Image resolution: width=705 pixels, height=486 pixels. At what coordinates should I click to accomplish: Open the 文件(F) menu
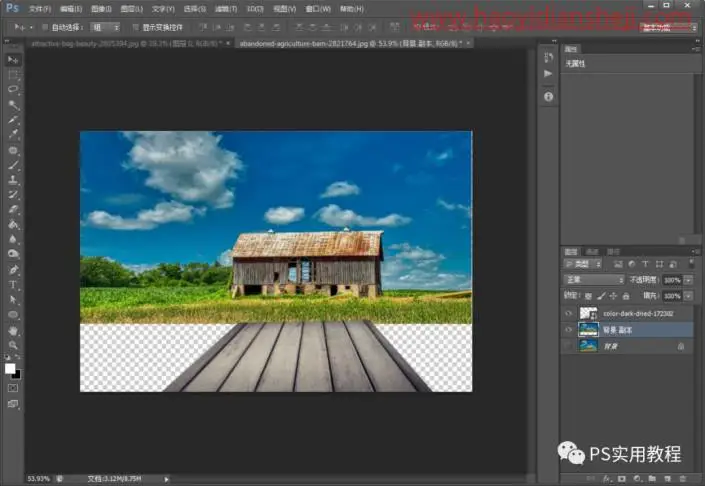click(40, 9)
